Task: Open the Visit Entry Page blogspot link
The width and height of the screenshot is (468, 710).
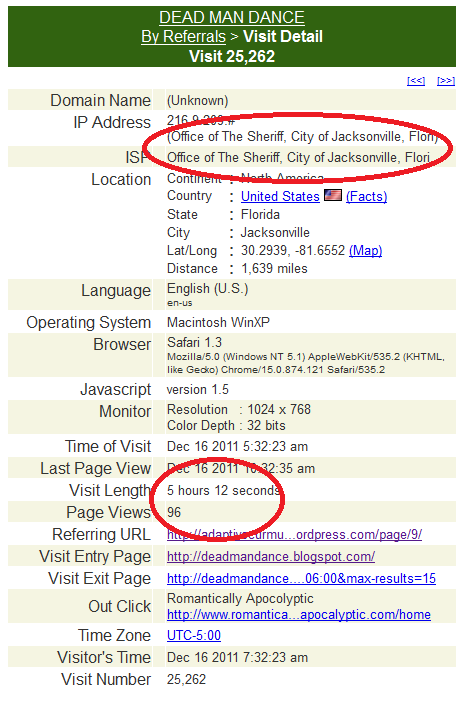Action: tap(271, 556)
